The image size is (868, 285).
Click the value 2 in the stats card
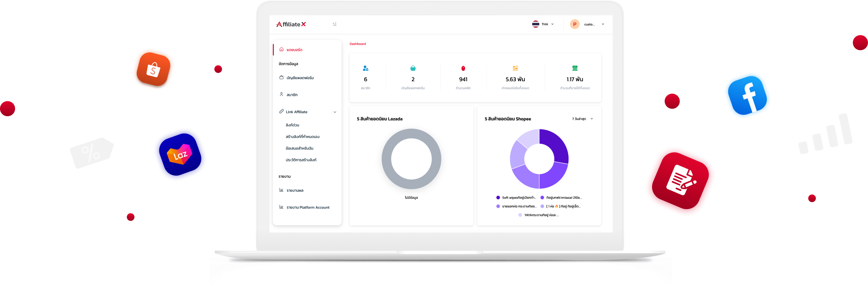coord(413,79)
